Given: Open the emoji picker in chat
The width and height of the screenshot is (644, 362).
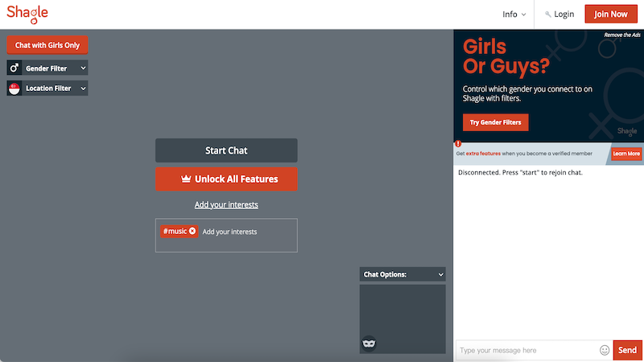Looking at the screenshot, I should coord(605,350).
